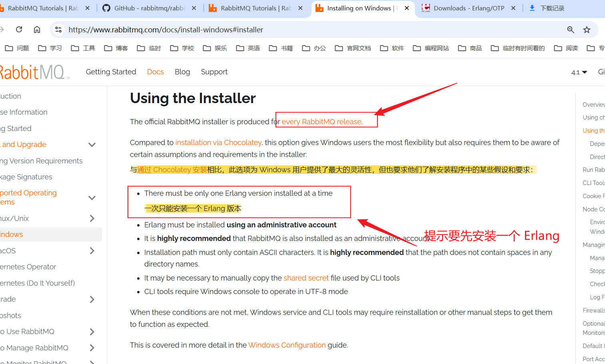This screenshot has height=364, width=605.
Task: Open translated 通过 Chocolatey 安装 link
Action: pyautogui.click(x=172, y=170)
